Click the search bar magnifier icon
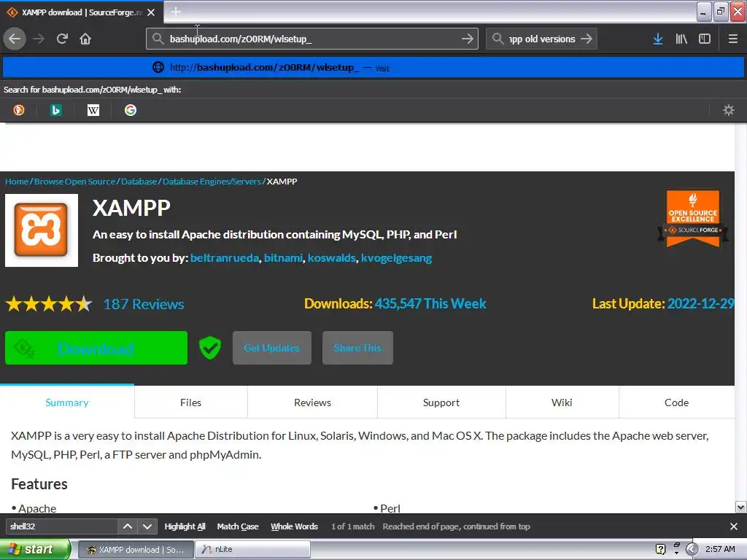This screenshot has width=747, height=560. (x=498, y=39)
